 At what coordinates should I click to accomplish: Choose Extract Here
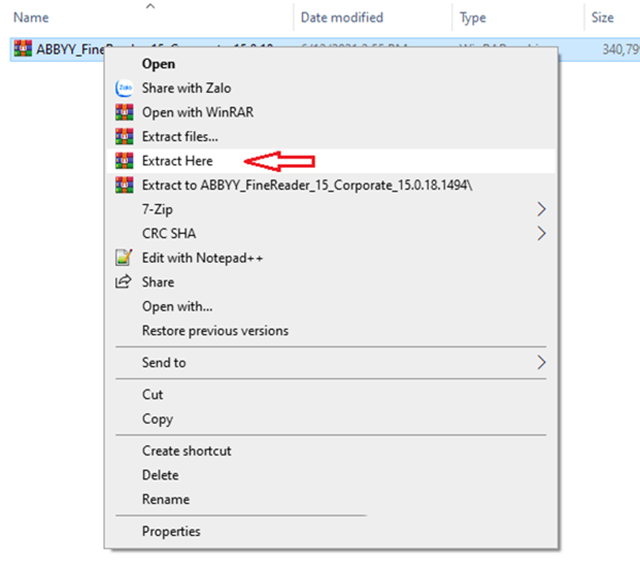331,161
